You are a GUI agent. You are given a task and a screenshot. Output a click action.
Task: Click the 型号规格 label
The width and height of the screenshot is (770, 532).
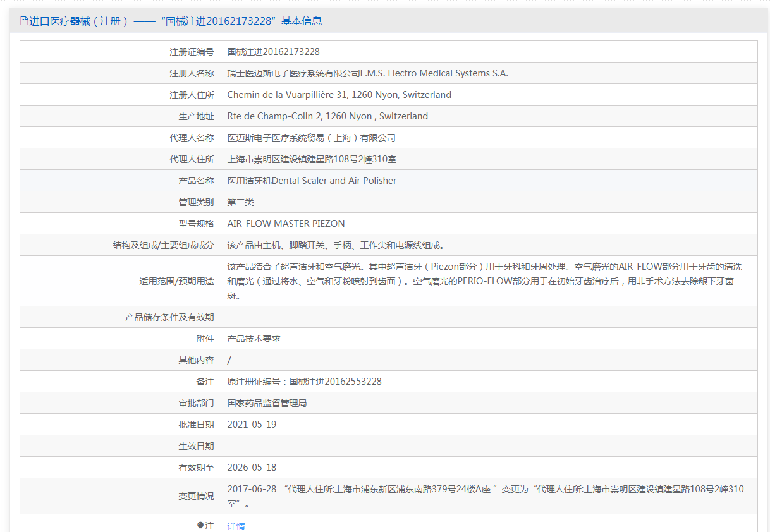tap(196, 224)
